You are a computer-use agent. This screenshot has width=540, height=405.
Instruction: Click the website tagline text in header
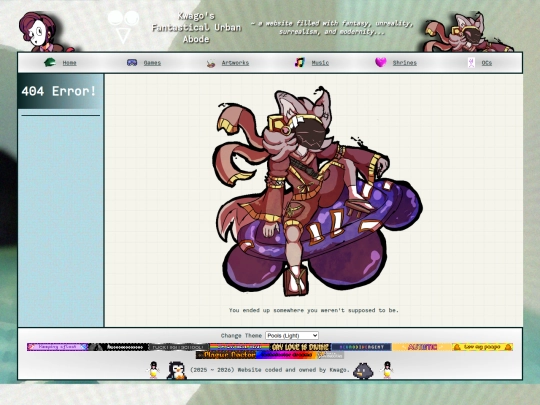[332, 28]
